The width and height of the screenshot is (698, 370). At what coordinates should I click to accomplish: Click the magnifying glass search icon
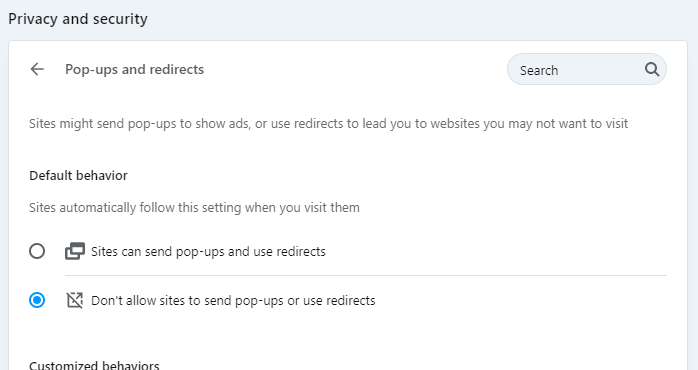(x=652, y=69)
